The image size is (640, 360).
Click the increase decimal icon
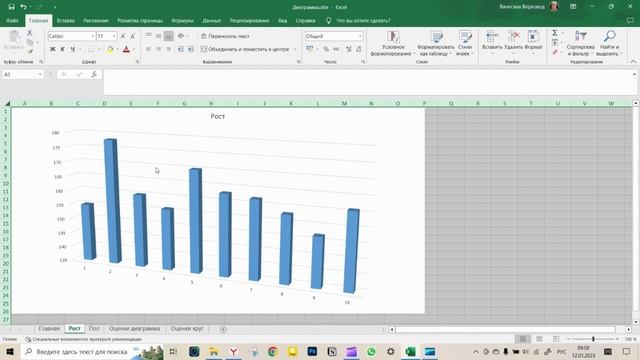pyautogui.click(x=349, y=49)
